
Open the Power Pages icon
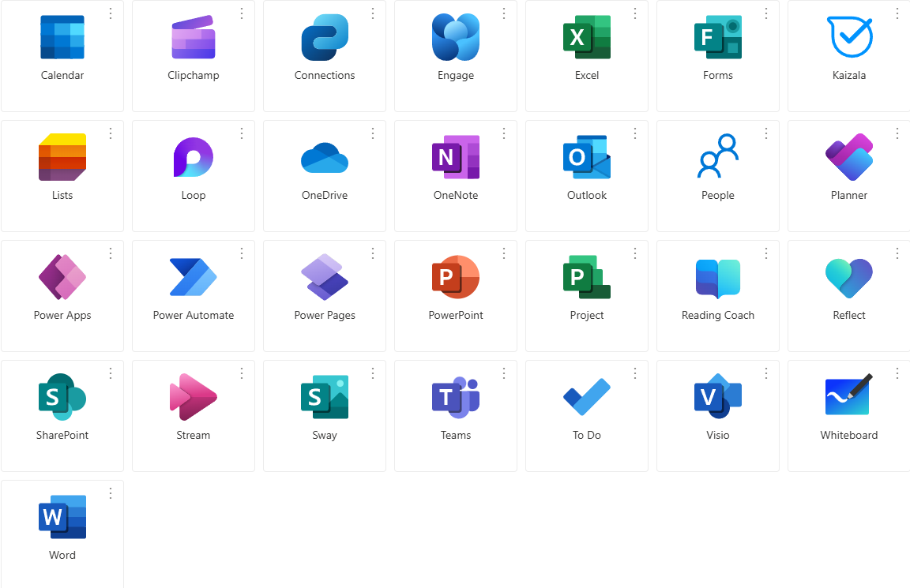click(x=325, y=277)
